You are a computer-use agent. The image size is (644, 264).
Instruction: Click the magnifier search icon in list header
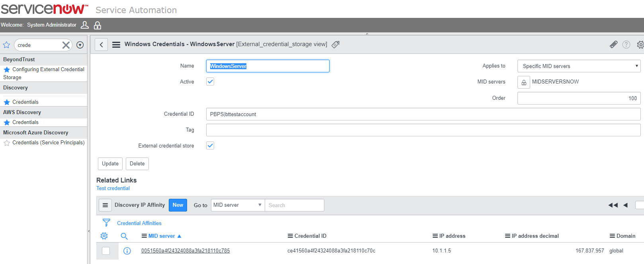point(124,236)
